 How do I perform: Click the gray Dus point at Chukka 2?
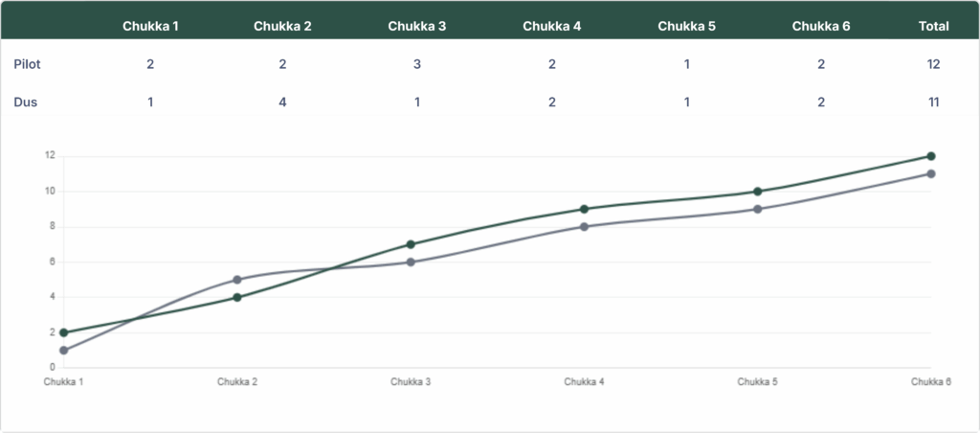(x=237, y=280)
